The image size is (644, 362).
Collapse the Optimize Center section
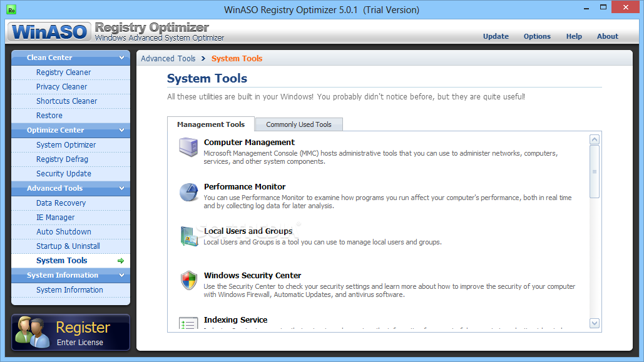[121, 130]
